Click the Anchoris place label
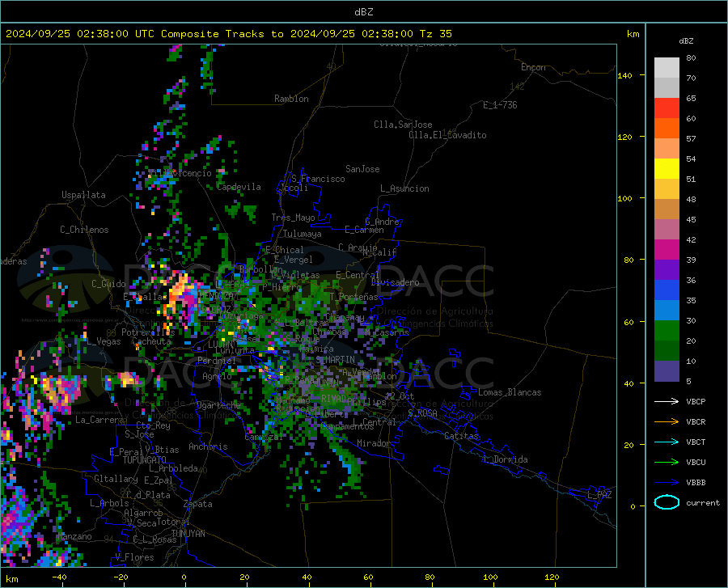The image size is (728, 588). point(208,447)
